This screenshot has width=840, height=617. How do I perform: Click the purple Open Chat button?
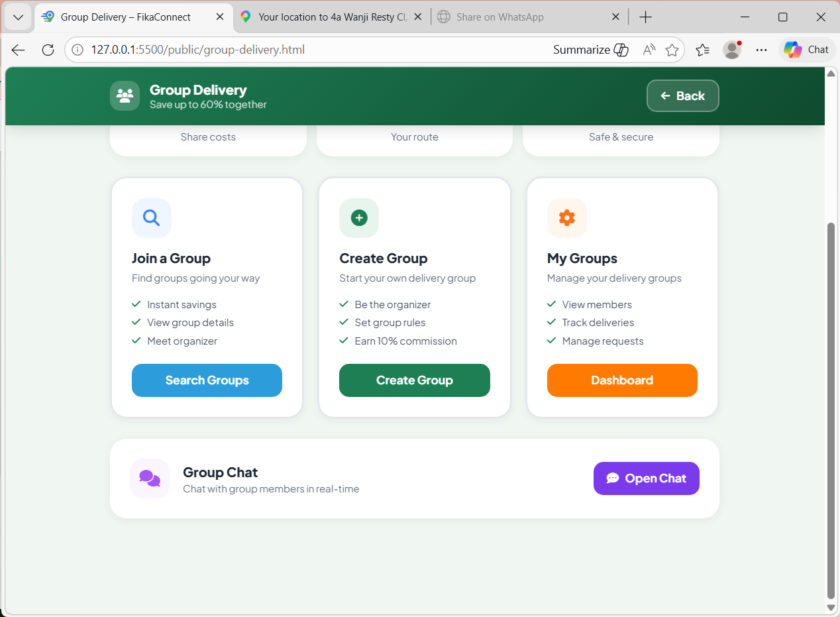pos(646,478)
